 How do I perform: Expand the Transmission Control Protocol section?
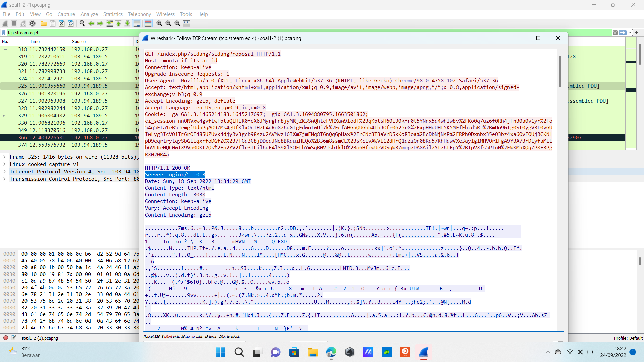(x=4, y=179)
